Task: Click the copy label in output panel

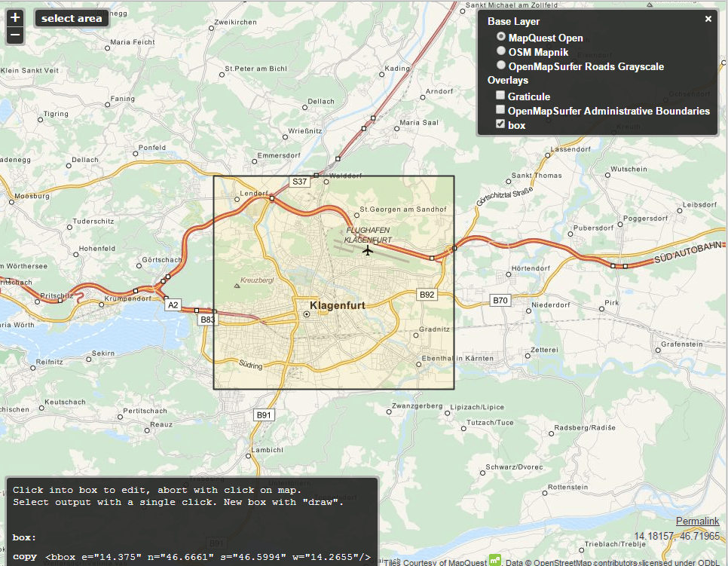Action: [x=25, y=557]
